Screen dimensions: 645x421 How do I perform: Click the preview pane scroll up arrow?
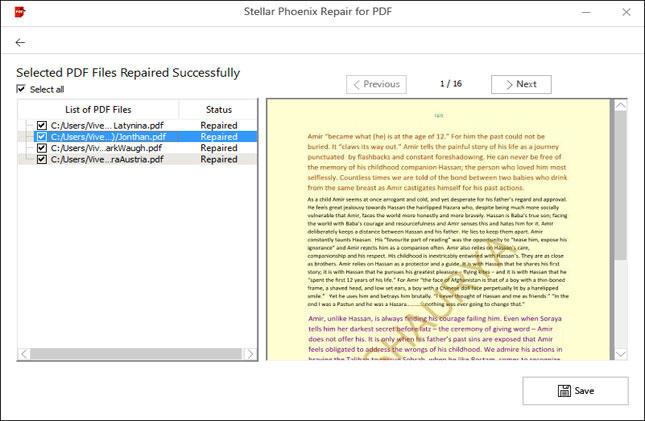coord(621,106)
